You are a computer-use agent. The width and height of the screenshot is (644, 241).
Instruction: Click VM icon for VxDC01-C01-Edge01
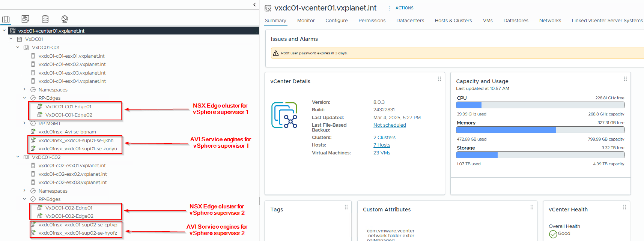(x=40, y=106)
